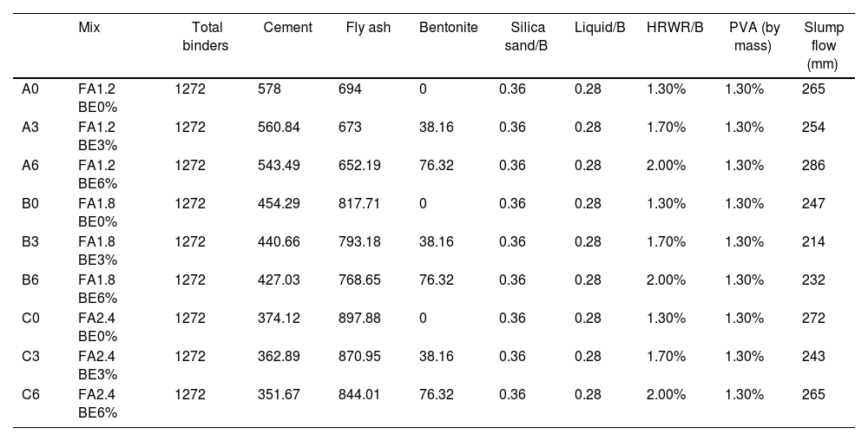Click the FA2.4 BE3% mix cell
This screenshot has width=868, height=441.
[97, 365]
